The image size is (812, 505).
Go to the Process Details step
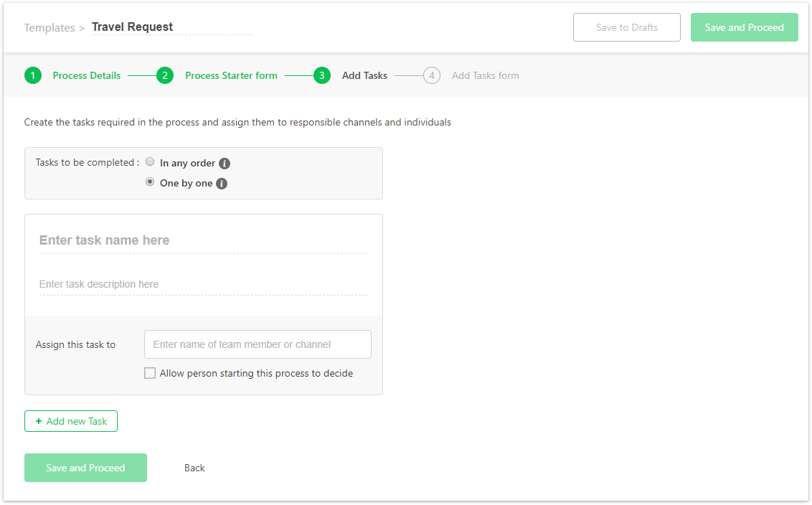87,75
